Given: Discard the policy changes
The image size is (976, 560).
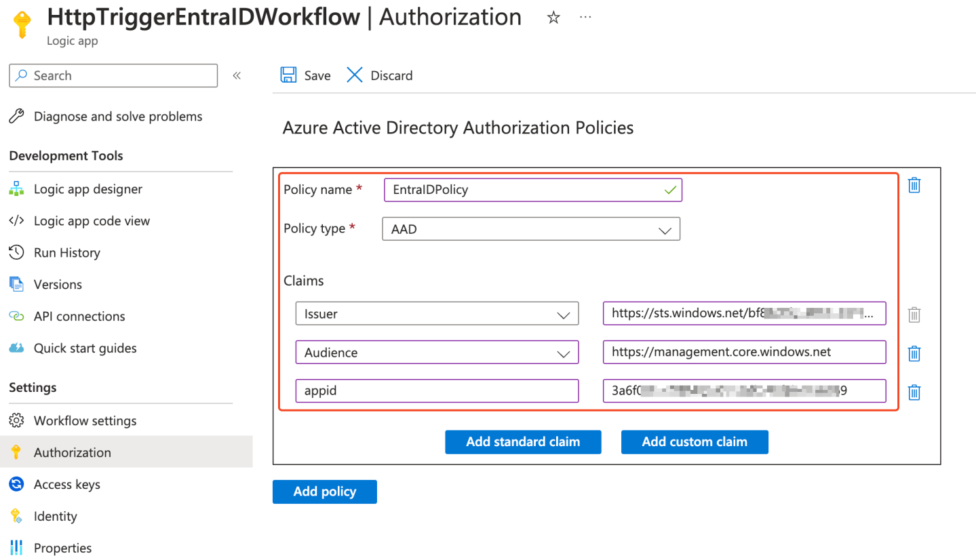Looking at the screenshot, I should coord(380,75).
